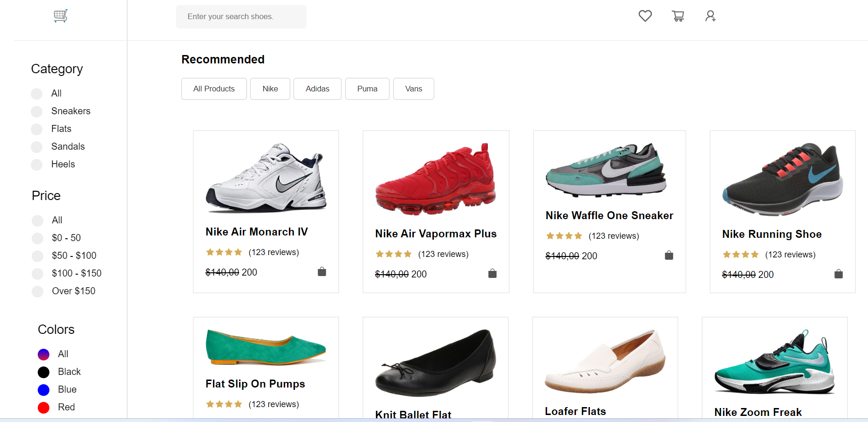Choose the Black color swatch

pyautogui.click(x=44, y=372)
